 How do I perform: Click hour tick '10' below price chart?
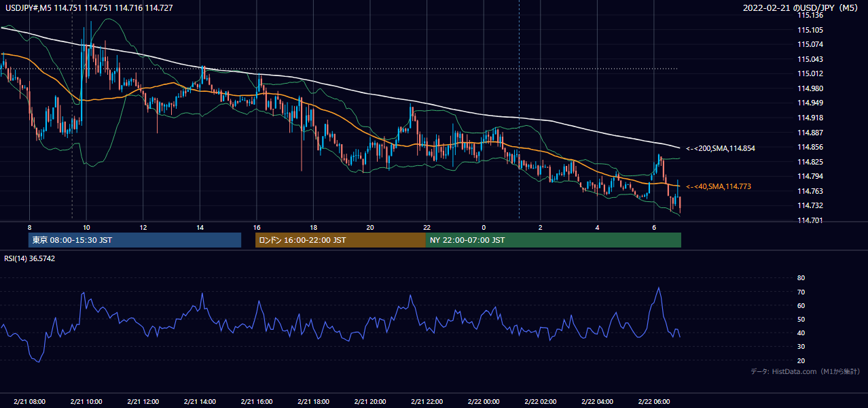86,226
